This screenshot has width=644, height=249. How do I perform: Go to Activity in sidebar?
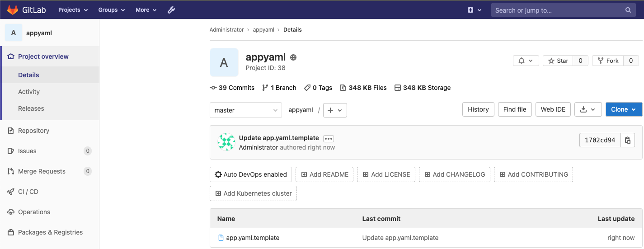click(x=29, y=92)
